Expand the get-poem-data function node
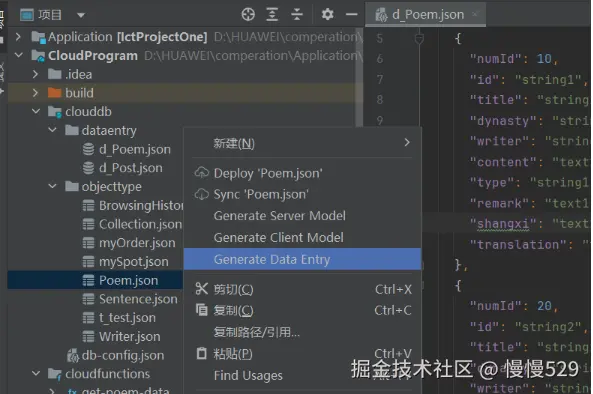This screenshot has width=593, height=394. [53, 390]
